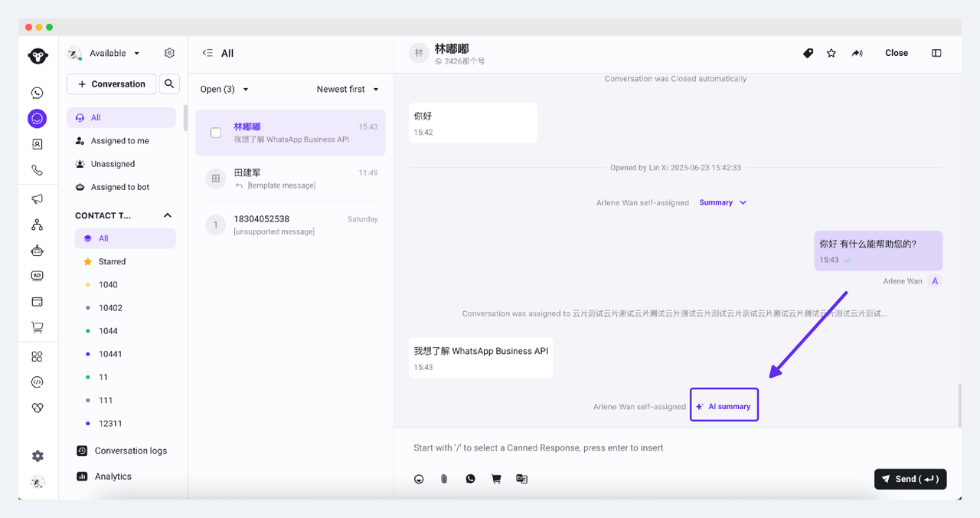Viewport: 980px width, 518px height.
Task: Collapse the CONTACT T... section
Action: coord(168,215)
